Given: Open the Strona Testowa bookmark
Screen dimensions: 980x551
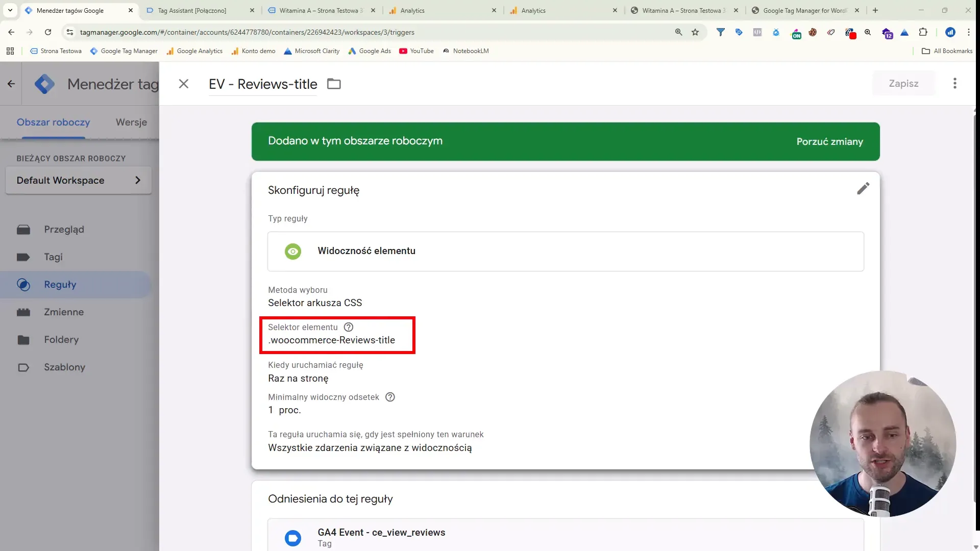Looking at the screenshot, I should [x=56, y=51].
